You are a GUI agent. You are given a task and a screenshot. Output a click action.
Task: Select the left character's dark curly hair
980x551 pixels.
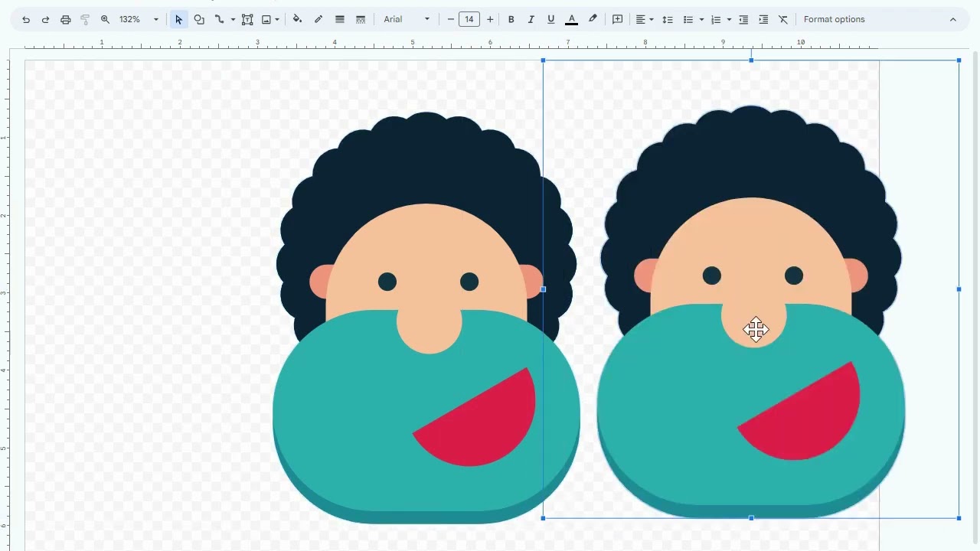(426, 161)
